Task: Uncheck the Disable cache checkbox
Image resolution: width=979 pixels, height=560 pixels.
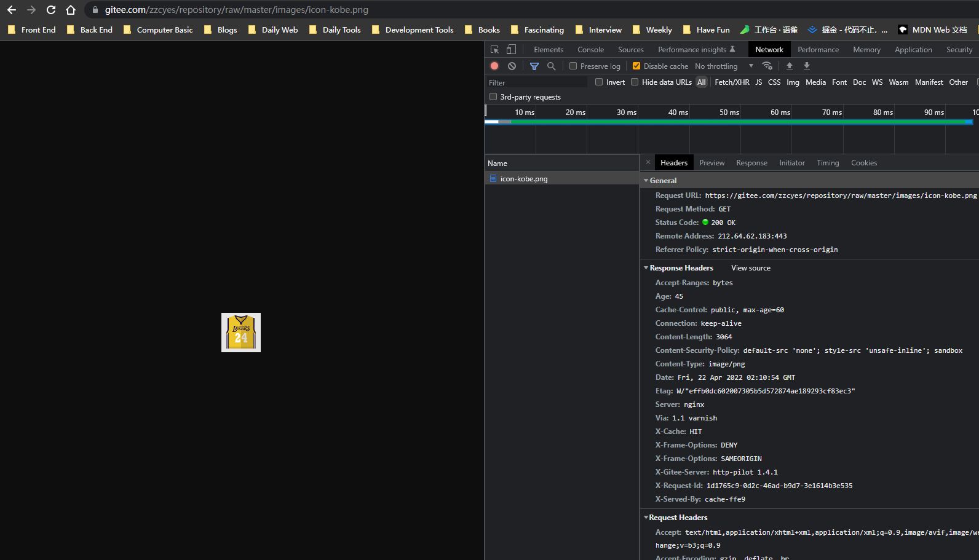Action: point(636,66)
